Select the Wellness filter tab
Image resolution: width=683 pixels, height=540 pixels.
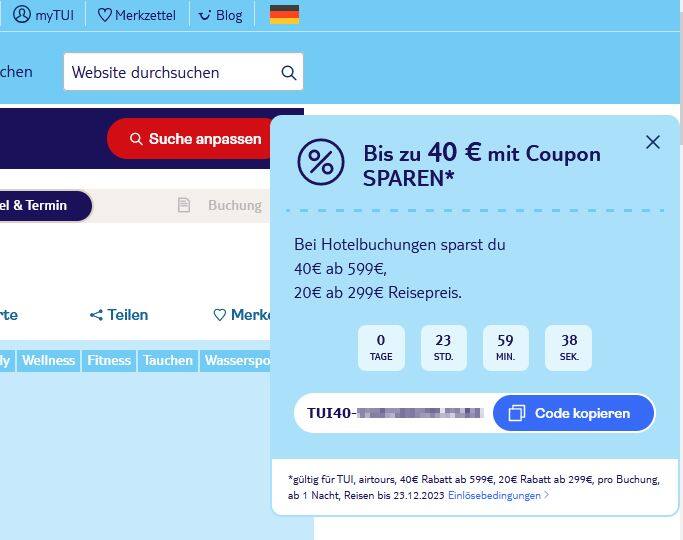pyautogui.click(x=48, y=361)
